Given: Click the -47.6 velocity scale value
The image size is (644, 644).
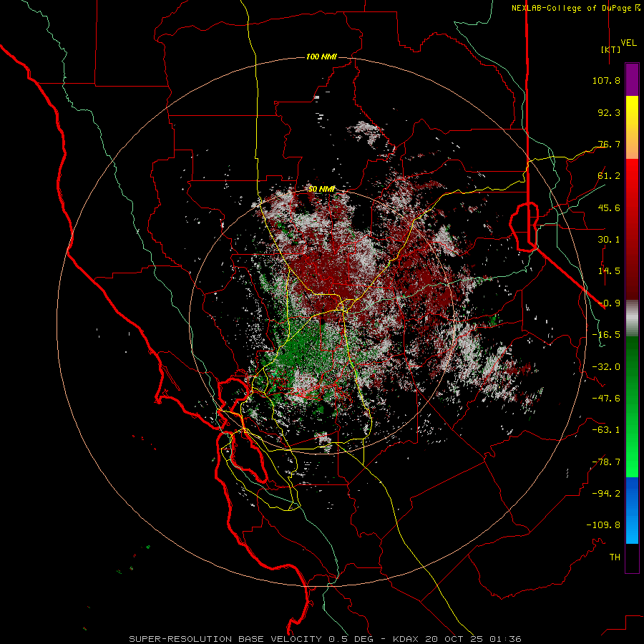Looking at the screenshot, I should (x=606, y=399).
